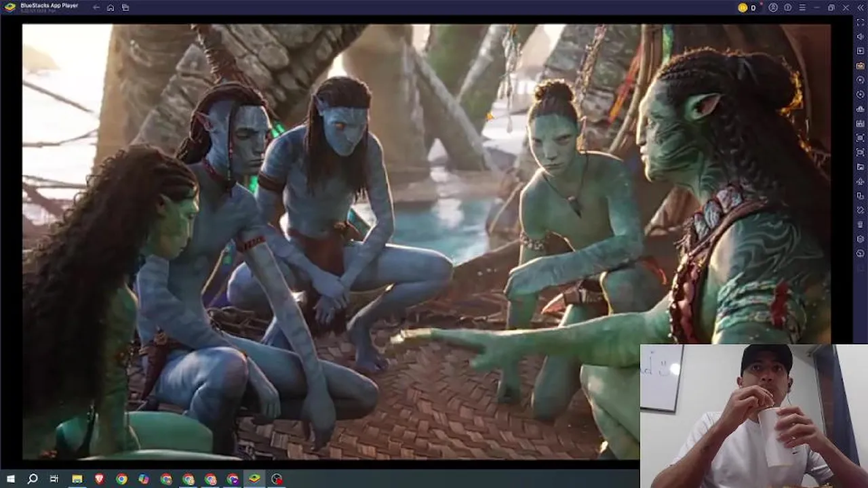This screenshot has width=868, height=488.
Task: Open the BlueStacks hamburger menu
Action: 802,7
